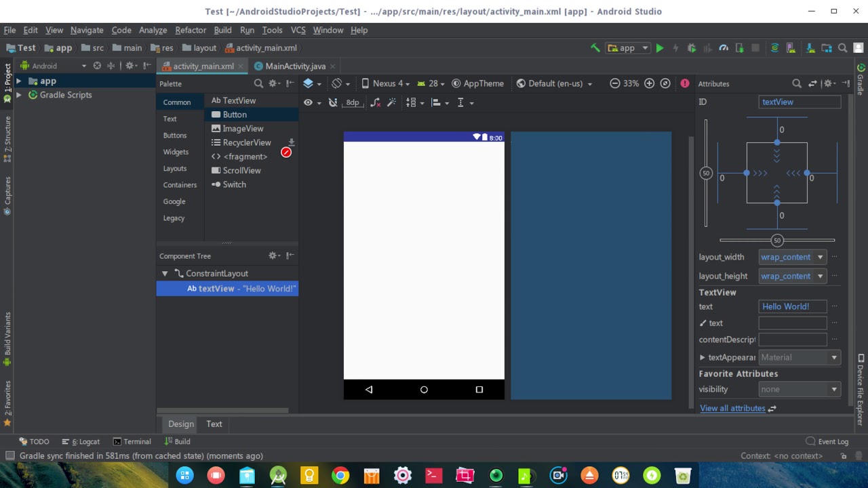868x488 pixels.
Task: Open the TODO tool window
Action: [x=34, y=441]
